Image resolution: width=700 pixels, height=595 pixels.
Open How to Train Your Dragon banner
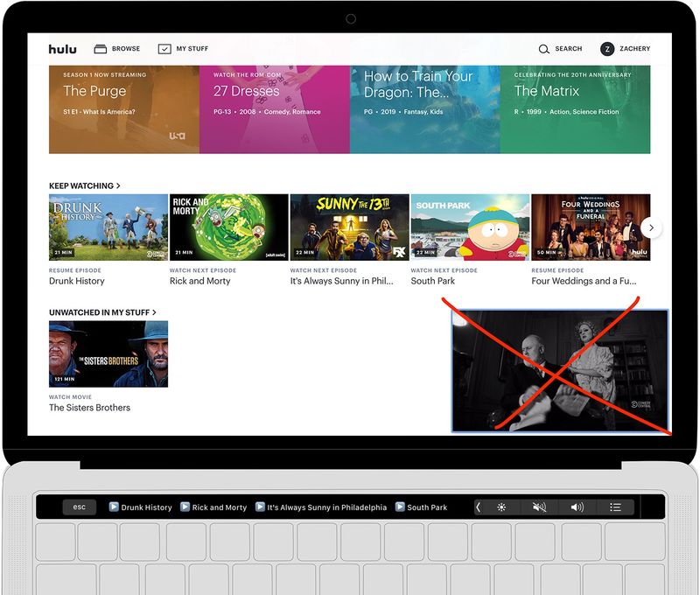pos(425,109)
